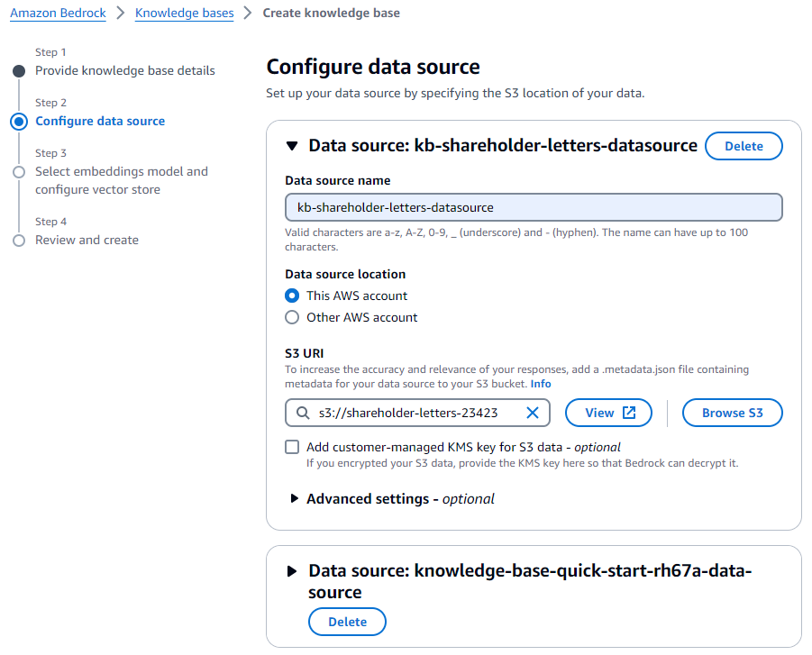Viewport: 812px width, 655px height.
Task: Click the filled Step 1 circle indicator
Action: point(21,69)
